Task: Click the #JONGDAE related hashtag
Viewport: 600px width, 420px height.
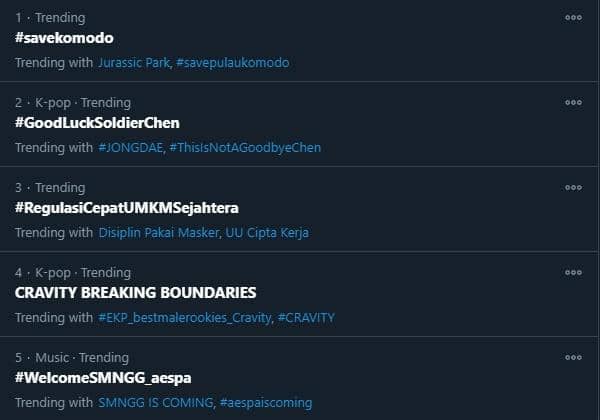Action: pos(130,148)
